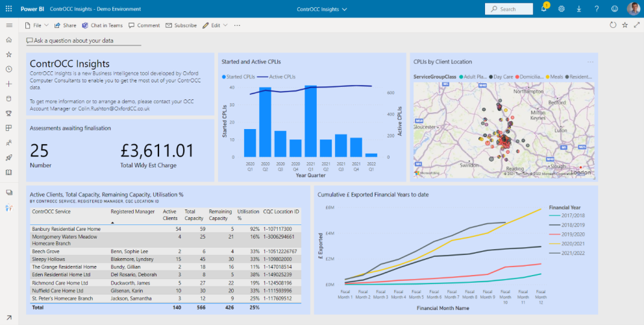This screenshot has height=325, width=644.
Task: Go to Home in left sidebar
Action: 9,40
